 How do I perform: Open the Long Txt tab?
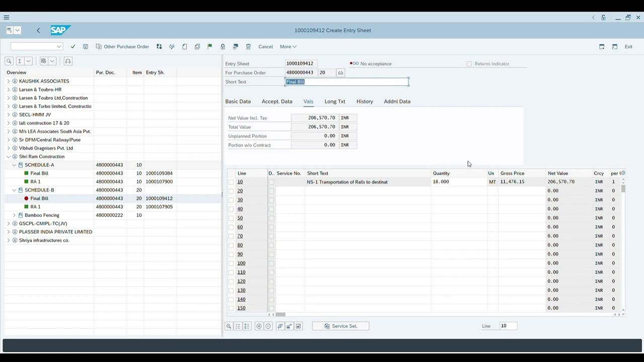click(x=335, y=102)
